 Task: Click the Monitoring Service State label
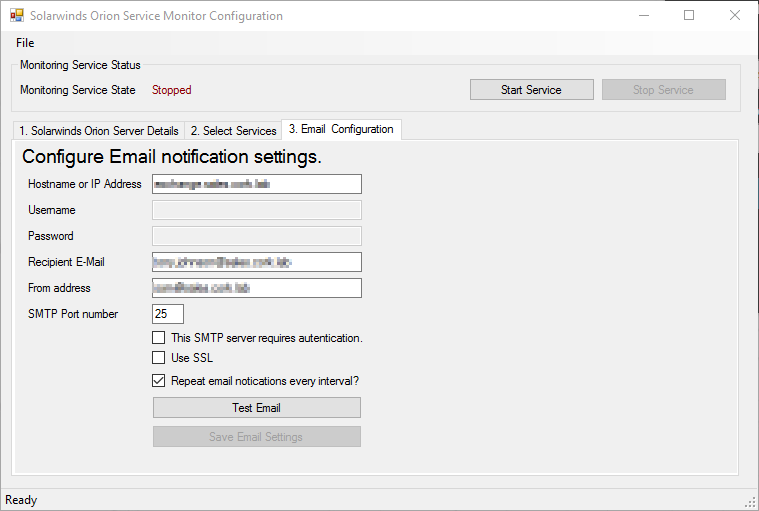(77, 90)
